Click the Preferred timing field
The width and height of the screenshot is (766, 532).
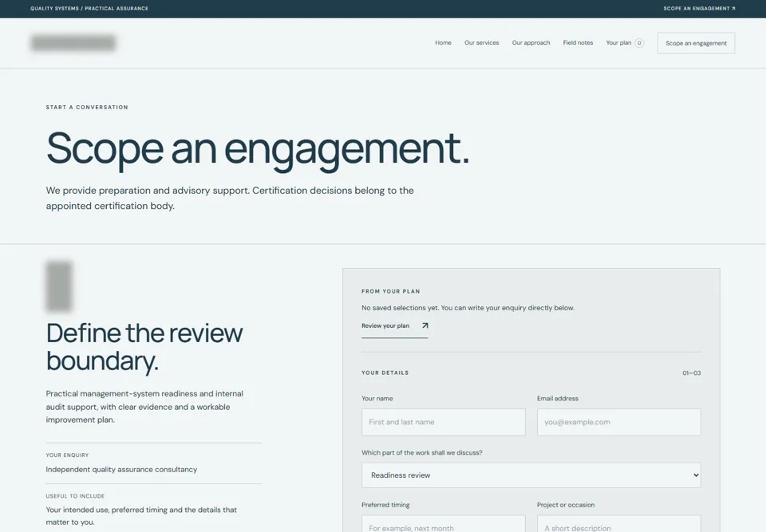(444, 524)
